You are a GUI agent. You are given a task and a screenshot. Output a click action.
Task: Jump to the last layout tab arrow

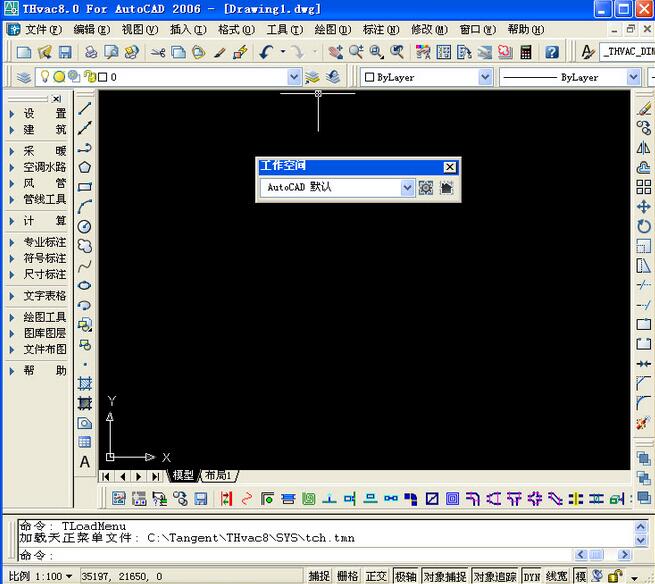(x=155, y=476)
